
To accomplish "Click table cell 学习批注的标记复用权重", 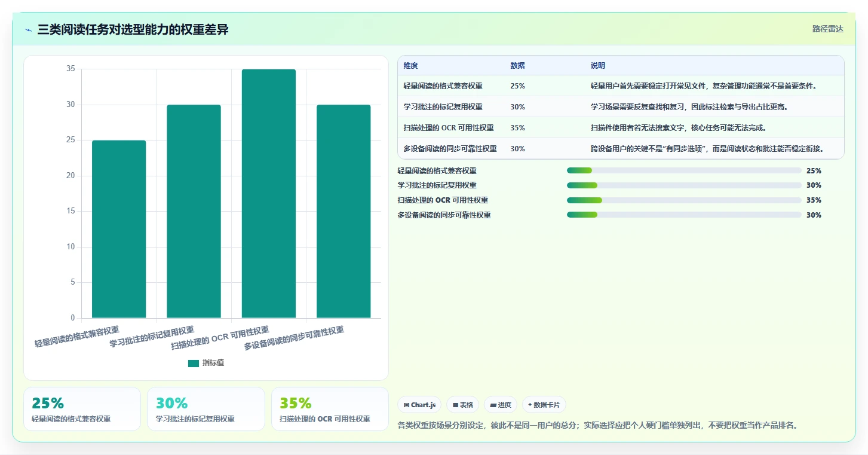I will pyautogui.click(x=443, y=107).
